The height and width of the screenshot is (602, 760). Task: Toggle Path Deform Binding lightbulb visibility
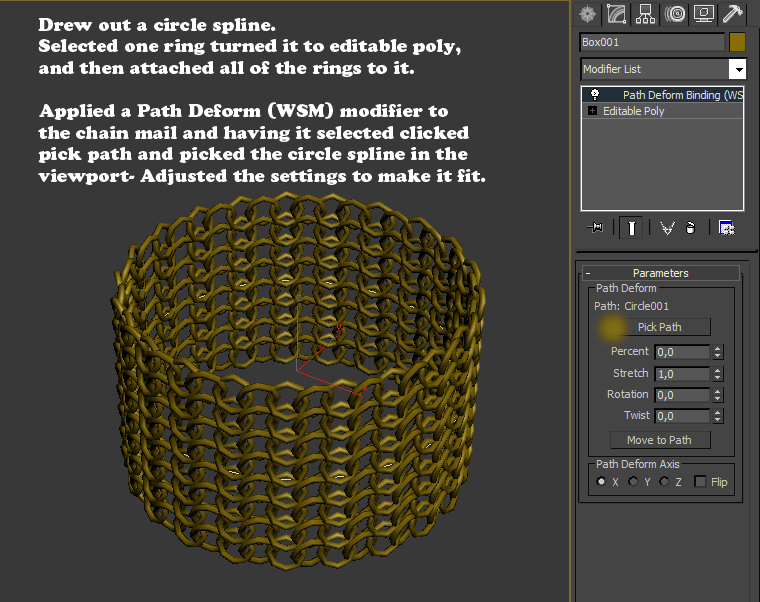point(595,95)
